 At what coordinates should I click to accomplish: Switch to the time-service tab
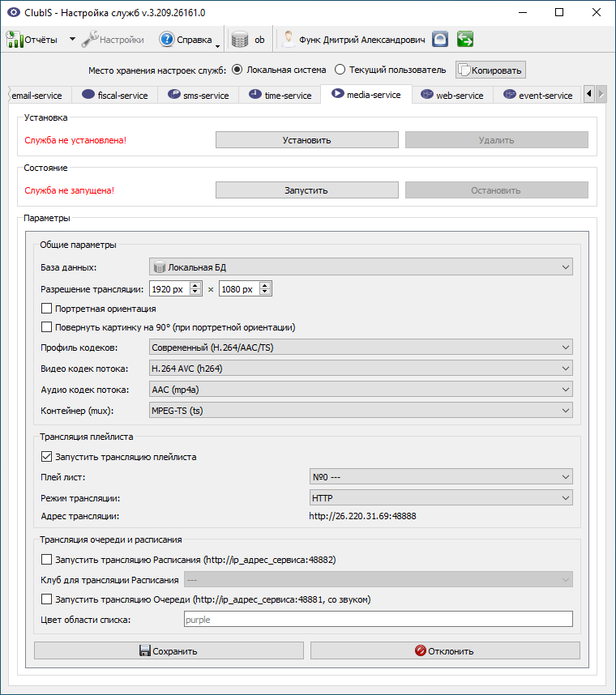[280, 96]
